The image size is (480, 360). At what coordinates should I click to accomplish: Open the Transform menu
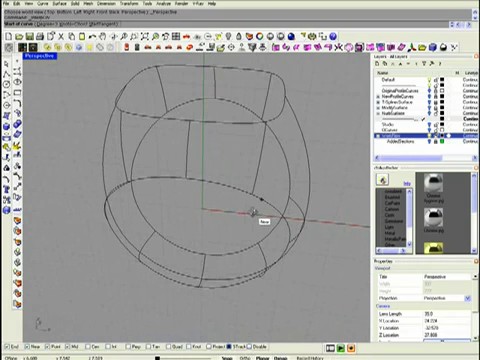[x=129, y=4]
